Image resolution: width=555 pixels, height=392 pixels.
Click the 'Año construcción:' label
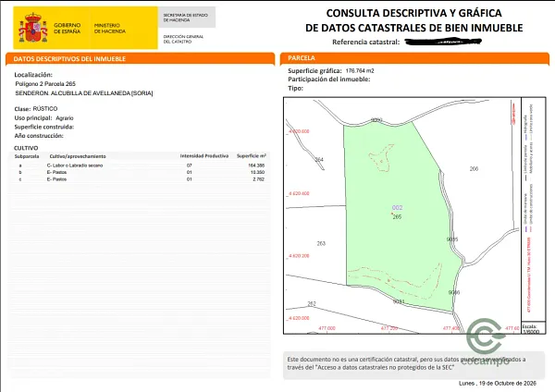click(x=39, y=136)
